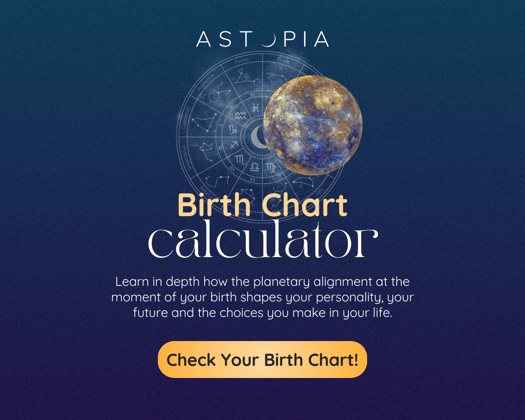The image size is (525, 420).
Task: Click the Libra scales symbol
Action: (255, 167)
